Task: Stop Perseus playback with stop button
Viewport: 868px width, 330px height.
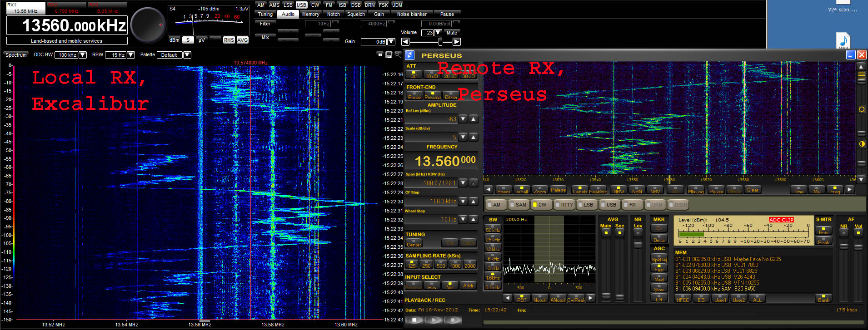Action: pos(414,320)
